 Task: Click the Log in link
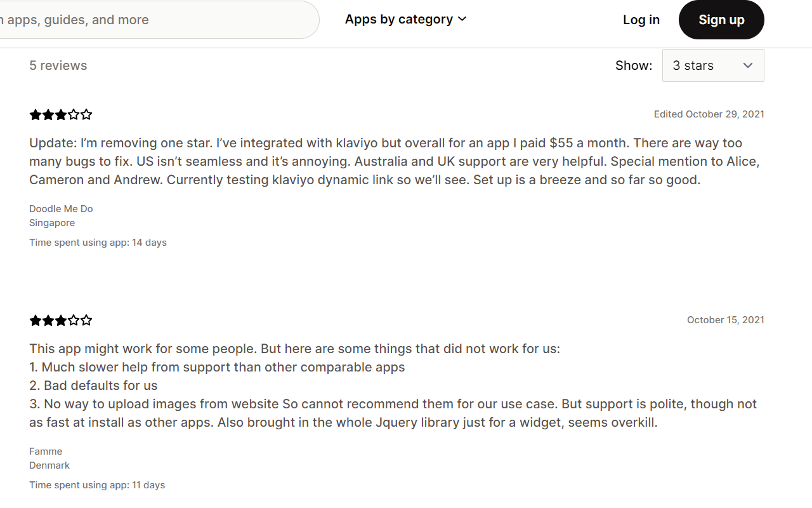point(641,20)
